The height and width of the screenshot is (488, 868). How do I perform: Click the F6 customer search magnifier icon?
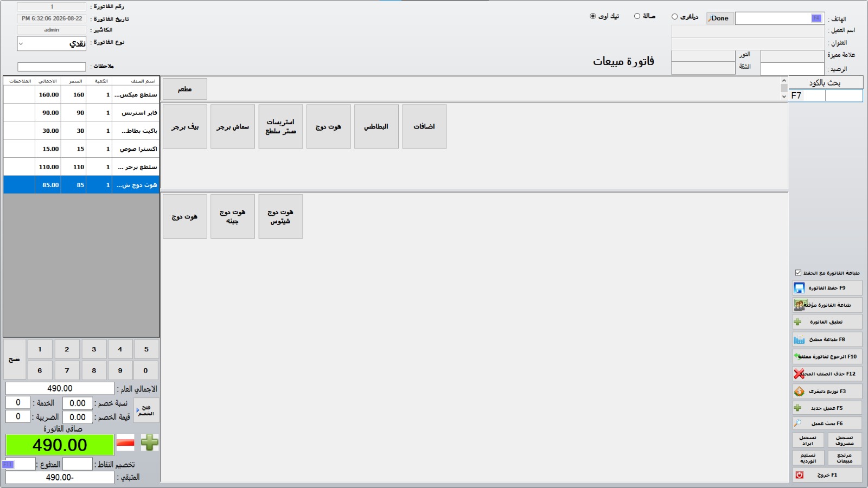[x=797, y=423]
